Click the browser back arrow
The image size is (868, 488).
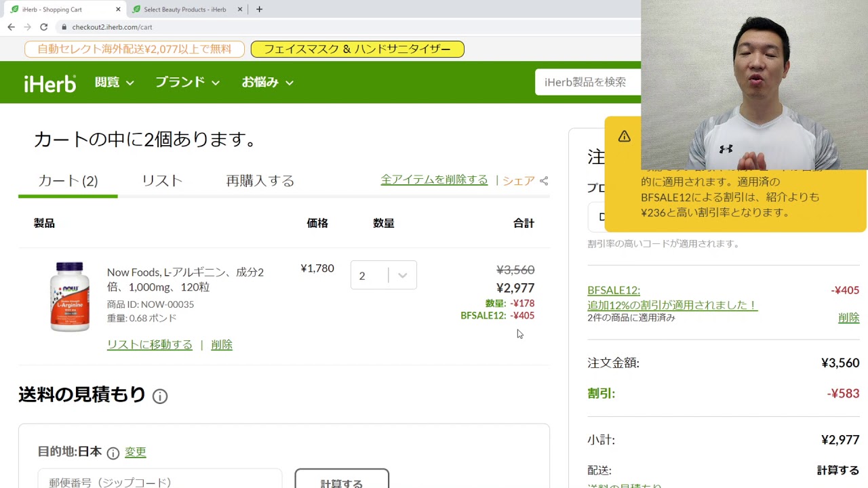[x=11, y=27]
